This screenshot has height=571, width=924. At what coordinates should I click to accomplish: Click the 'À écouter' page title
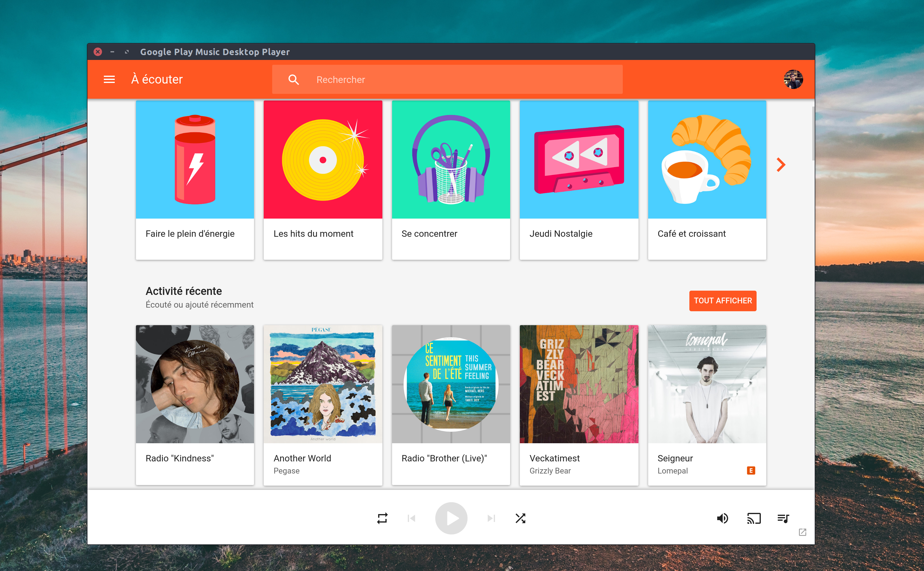157,79
